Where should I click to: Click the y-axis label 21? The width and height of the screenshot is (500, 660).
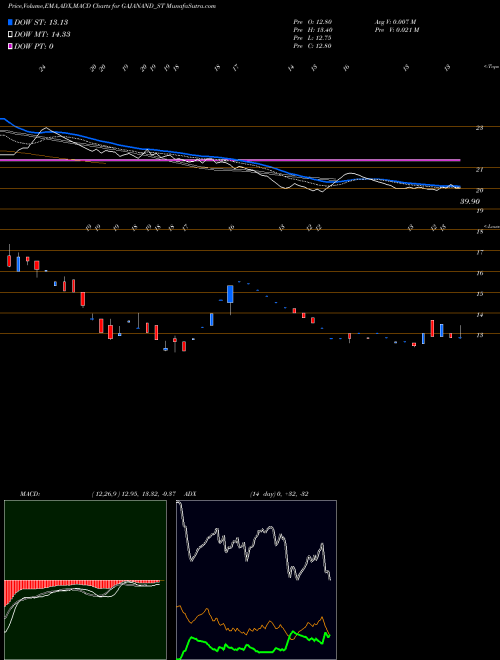pos(479,169)
